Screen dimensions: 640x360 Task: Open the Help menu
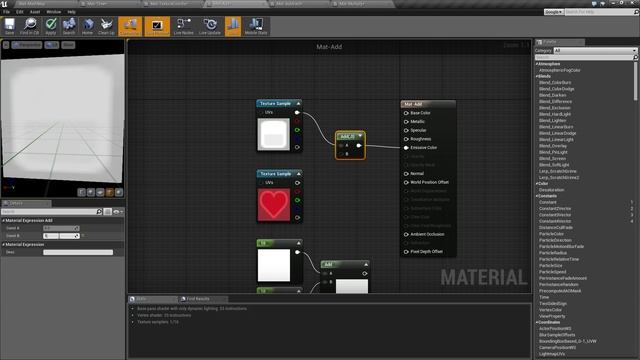coord(71,12)
